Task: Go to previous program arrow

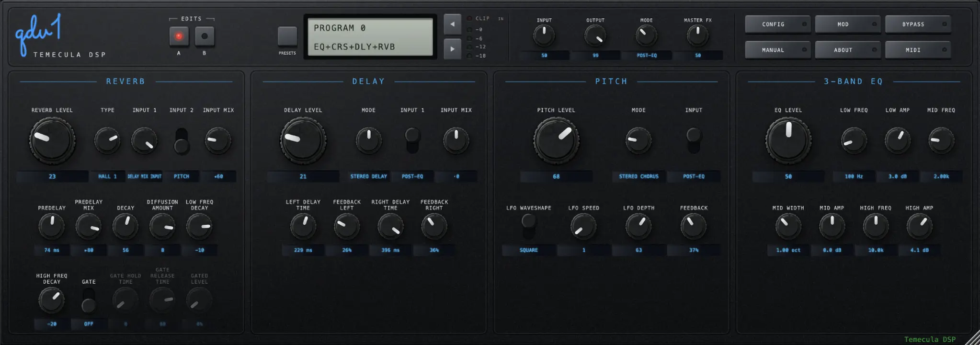Action: point(452,24)
